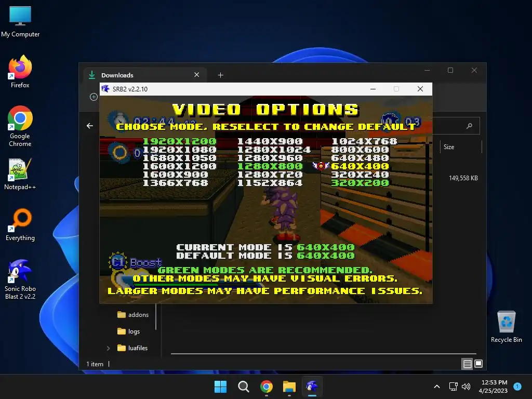Pick the 1152X864 resolution
This screenshot has height=399, width=532.
click(x=270, y=183)
